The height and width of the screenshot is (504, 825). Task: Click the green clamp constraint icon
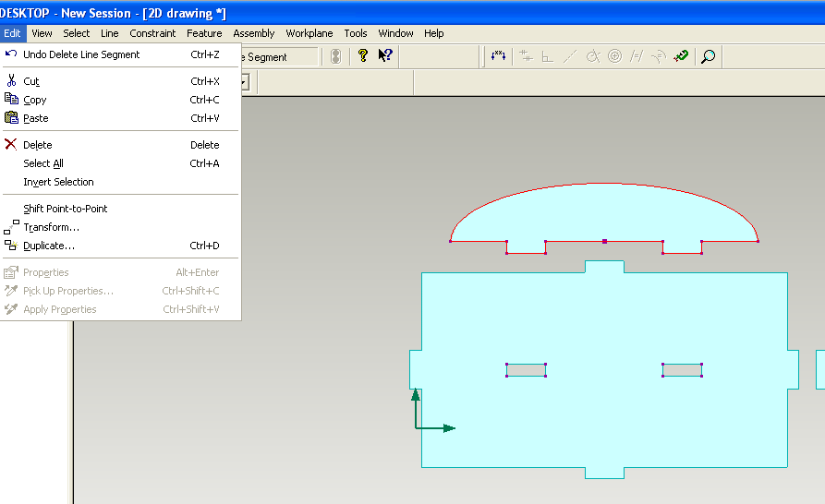tap(681, 55)
